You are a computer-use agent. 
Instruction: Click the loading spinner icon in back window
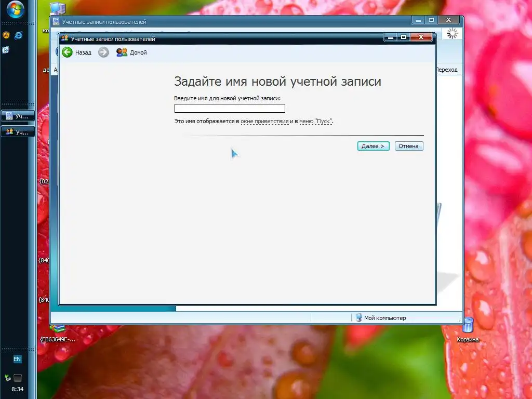[452, 33]
